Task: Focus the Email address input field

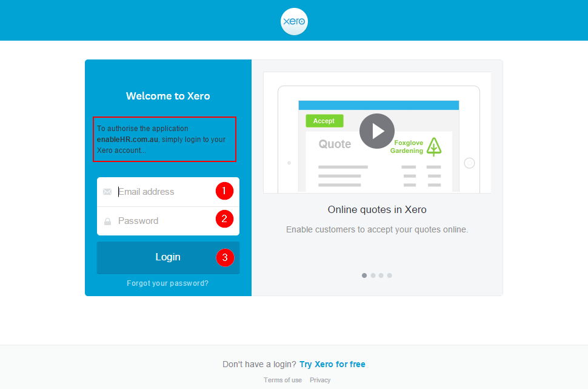Action: pyautogui.click(x=168, y=192)
